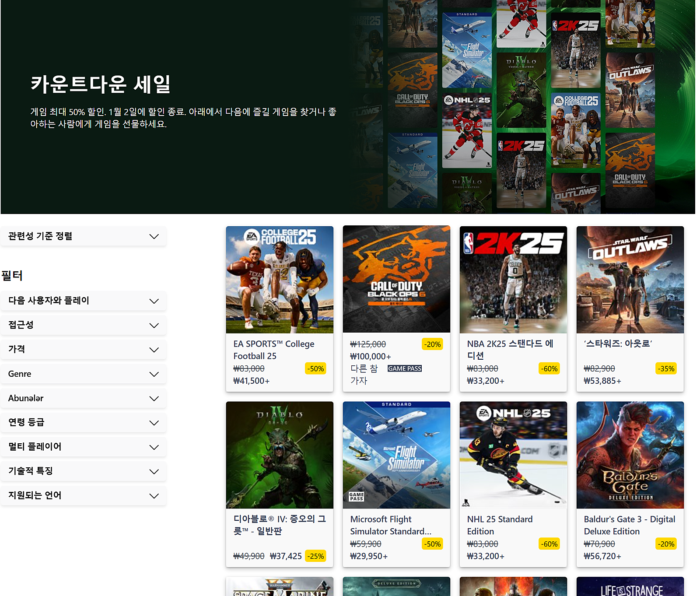Click the GAME PASS badge on Black Ops 6

click(405, 368)
